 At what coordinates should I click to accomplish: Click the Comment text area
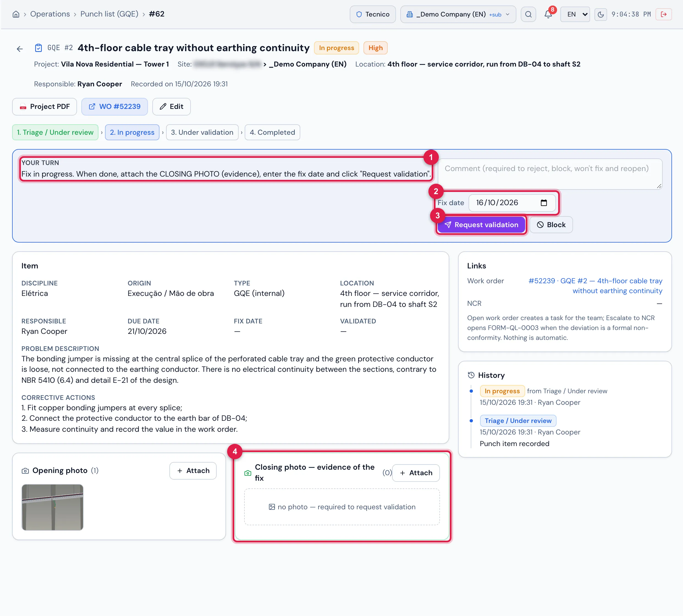550,174
